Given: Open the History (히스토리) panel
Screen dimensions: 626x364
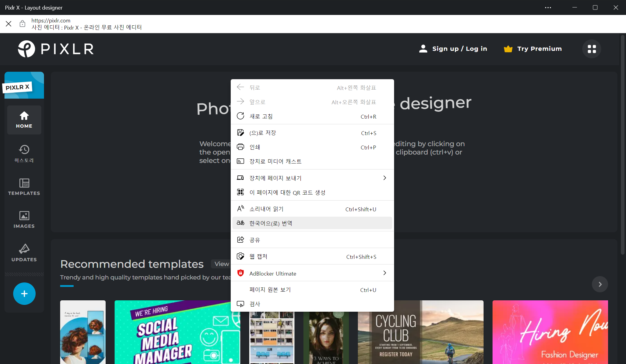Looking at the screenshot, I should (24, 153).
